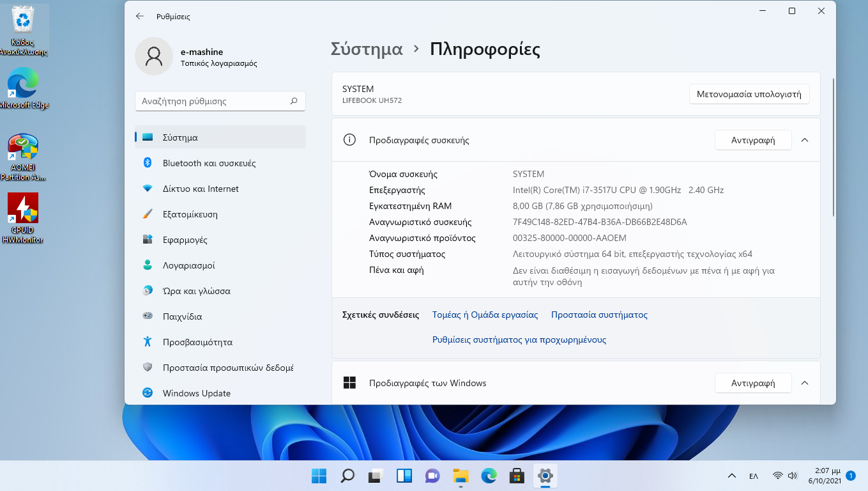Open Windows Update settings page
The height and width of the screenshot is (491, 868).
[220, 393]
